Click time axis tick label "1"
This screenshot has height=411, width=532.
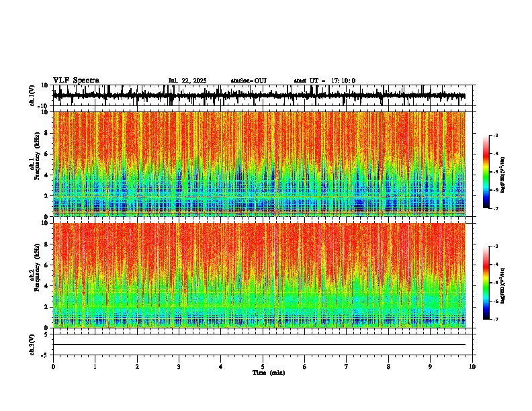point(95,367)
